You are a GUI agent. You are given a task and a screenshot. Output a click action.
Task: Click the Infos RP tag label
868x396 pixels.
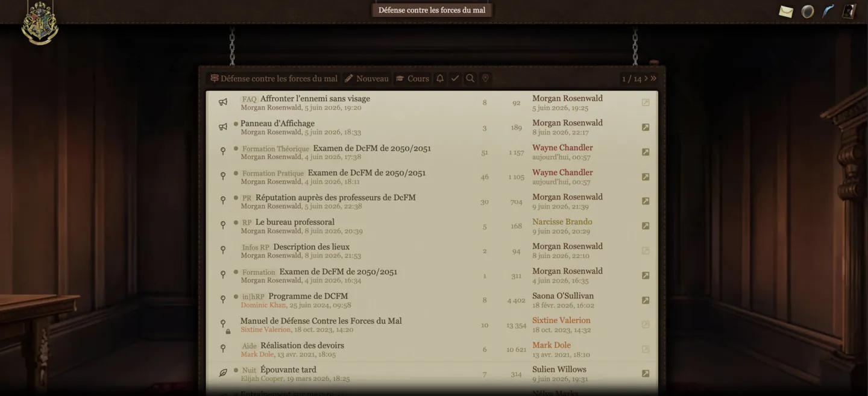pyautogui.click(x=256, y=248)
